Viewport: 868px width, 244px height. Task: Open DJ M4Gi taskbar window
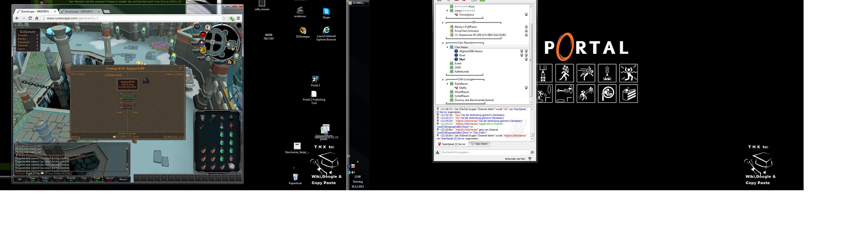(x=358, y=3)
